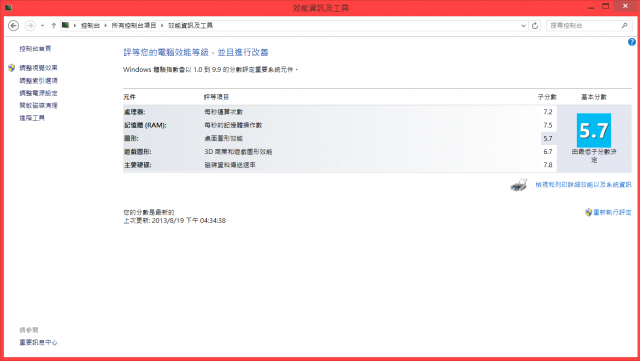The image size is (640, 361).
Task: Open 調整視覺效果 sidebar link
Action: tap(38, 68)
